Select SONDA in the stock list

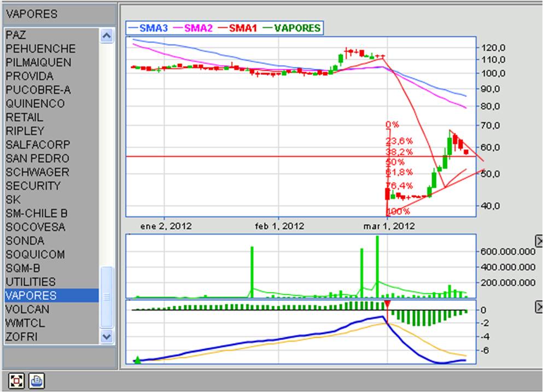(x=52, y=241)
